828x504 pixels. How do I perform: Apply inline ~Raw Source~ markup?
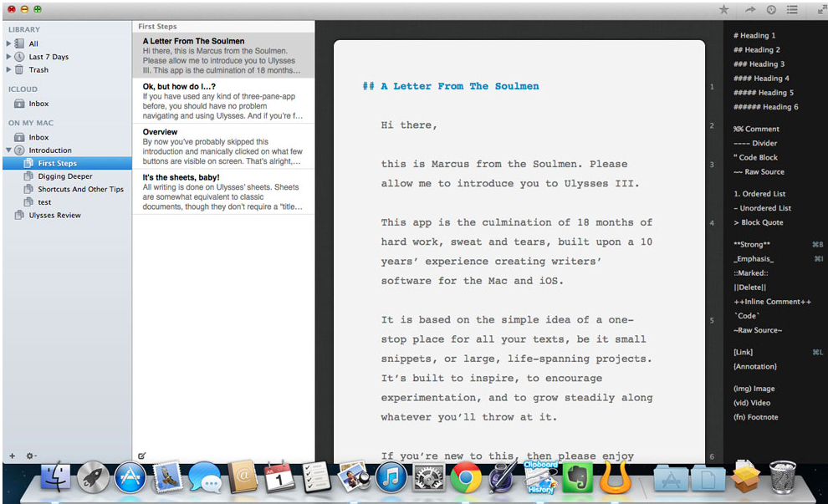click(757, 330)
